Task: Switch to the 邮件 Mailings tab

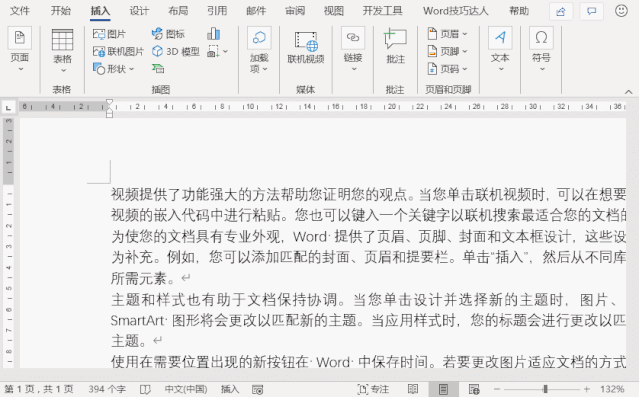Action: click(x=256, y=11)
